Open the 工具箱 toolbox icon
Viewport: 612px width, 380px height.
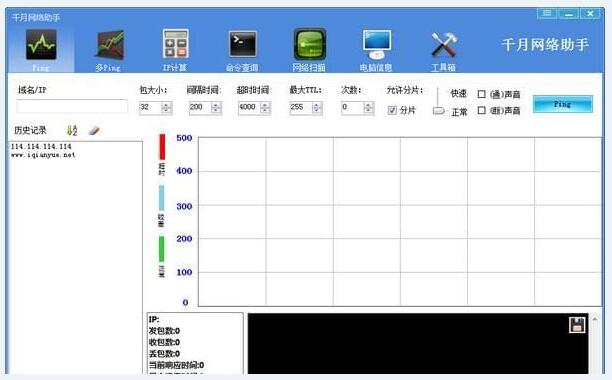[444, 45]
